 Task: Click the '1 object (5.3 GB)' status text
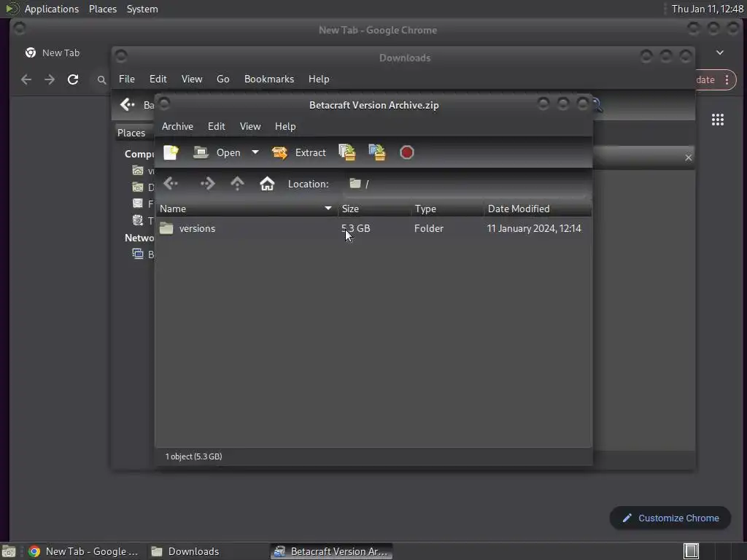click(193, 456)
